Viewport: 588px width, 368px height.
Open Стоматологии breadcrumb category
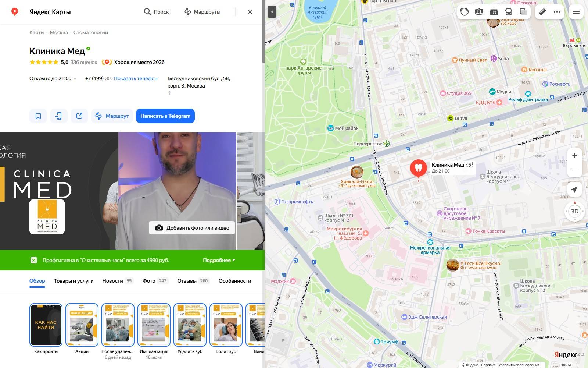tap(91, 32)
